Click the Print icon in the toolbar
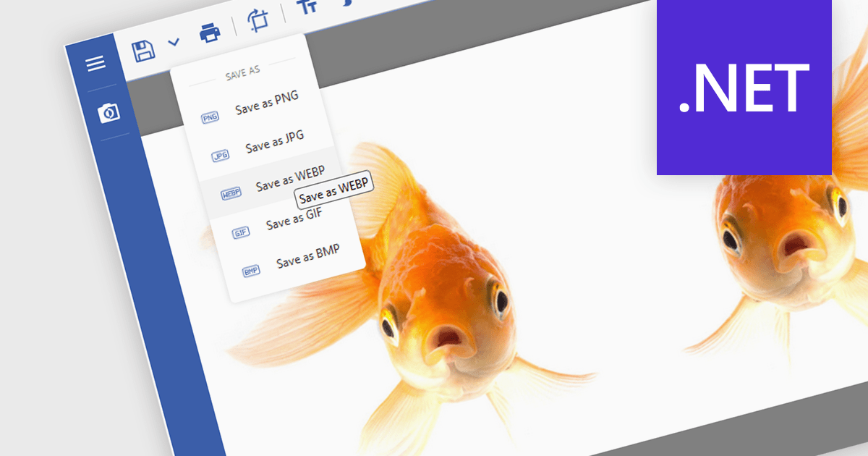Image resolution: width=868 pixels, height=456 pixels. coord(209,33)
